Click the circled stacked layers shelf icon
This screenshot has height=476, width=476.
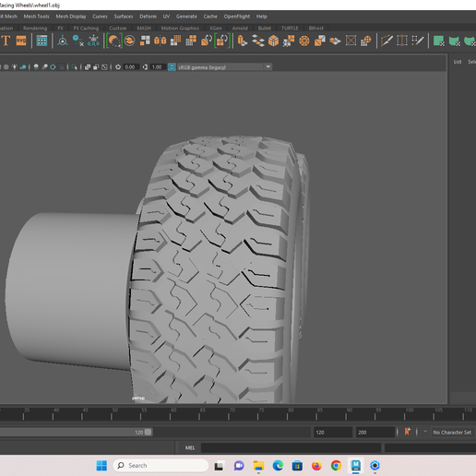click(130, 41)
